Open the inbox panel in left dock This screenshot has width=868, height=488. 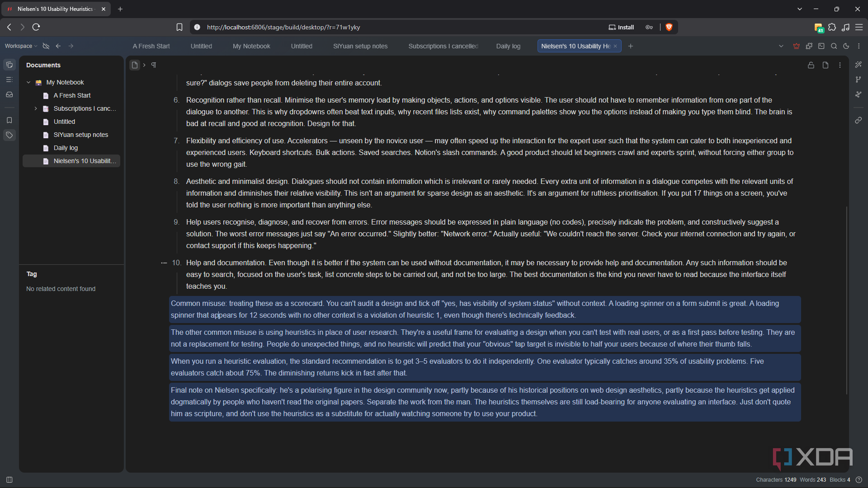click(9, 94)
